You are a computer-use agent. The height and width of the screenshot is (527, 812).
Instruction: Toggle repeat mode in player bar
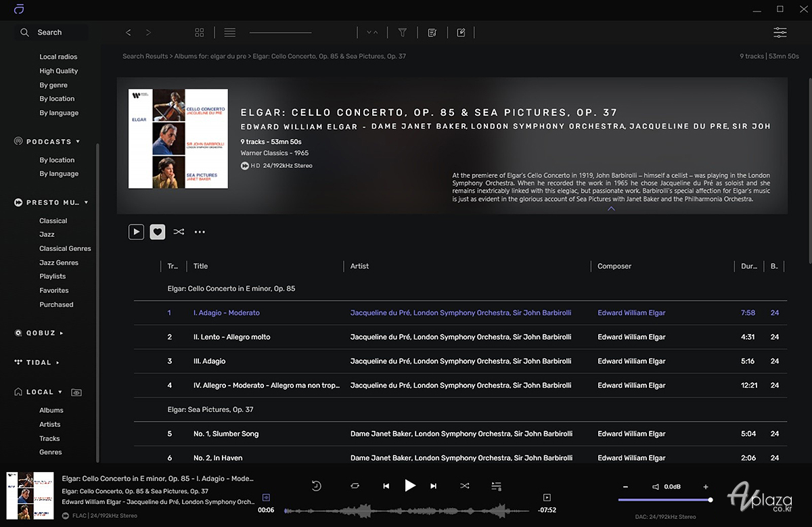(x=355, y=486)
